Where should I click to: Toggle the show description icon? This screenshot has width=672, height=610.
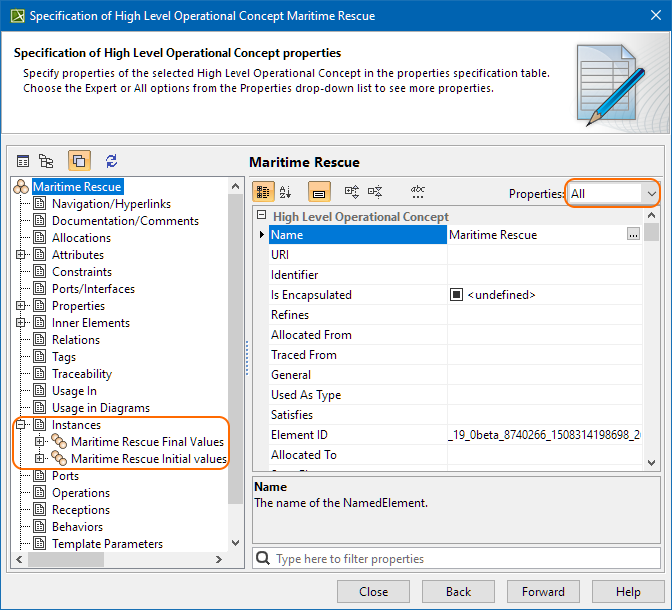tap(319, 192)
